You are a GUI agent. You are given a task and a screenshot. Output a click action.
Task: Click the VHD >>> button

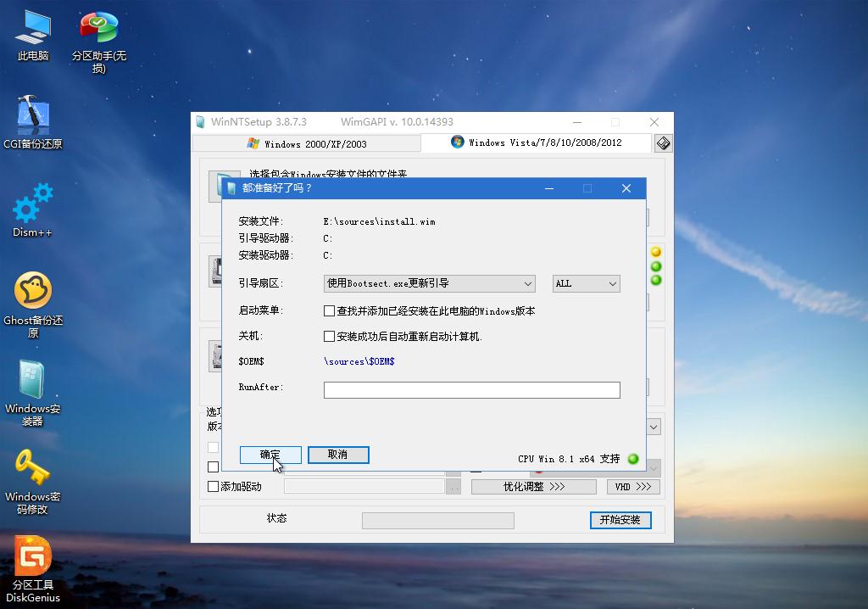point(633,487)
